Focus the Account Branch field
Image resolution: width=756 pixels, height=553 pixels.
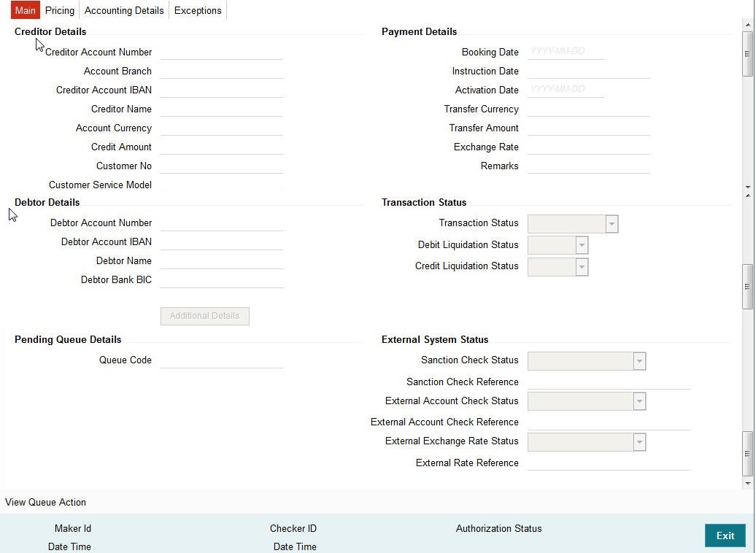(222, 70)
